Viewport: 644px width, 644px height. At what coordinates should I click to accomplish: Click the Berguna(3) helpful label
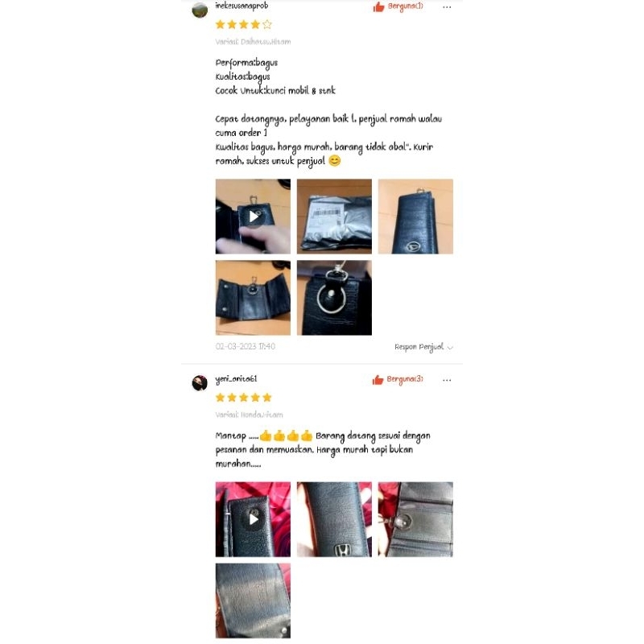click(405, 379)
